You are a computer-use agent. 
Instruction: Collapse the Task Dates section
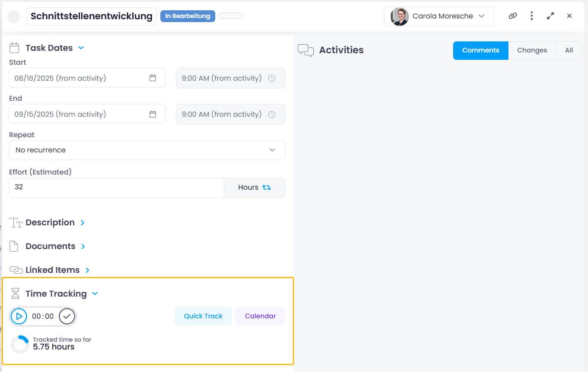[81, 48]
